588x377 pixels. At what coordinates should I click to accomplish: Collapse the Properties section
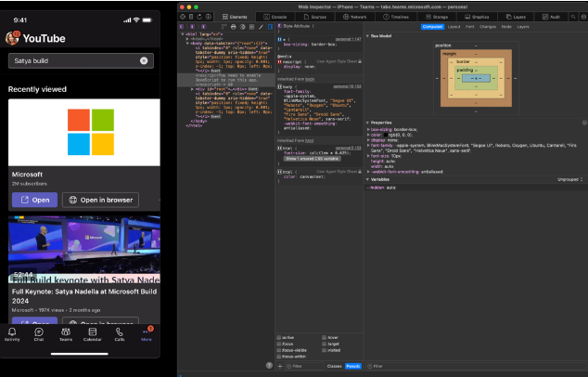coord(367,123)
